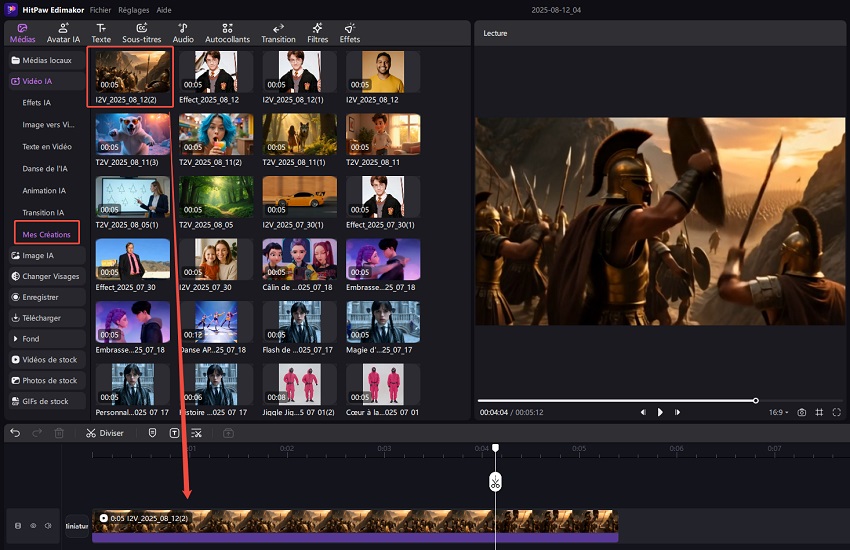The image size is (850, 550).
Task: Click the auto-cut icon next to T
Action: 196,433
